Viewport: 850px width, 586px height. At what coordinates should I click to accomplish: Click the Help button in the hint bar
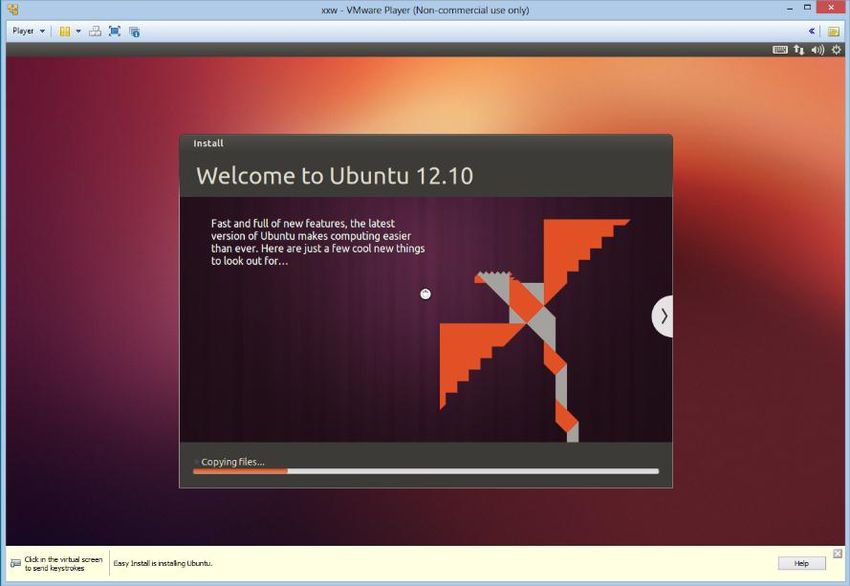[801, 563]
